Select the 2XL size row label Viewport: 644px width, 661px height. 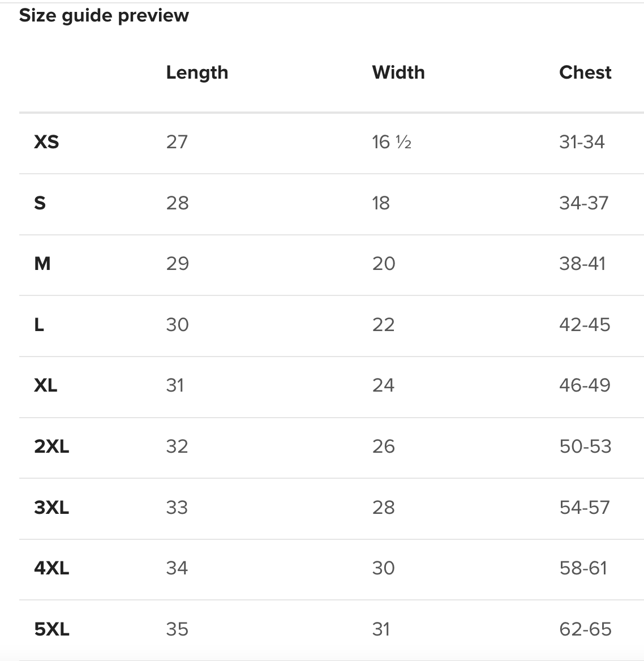pyautogui.click(x=51, y=447)
